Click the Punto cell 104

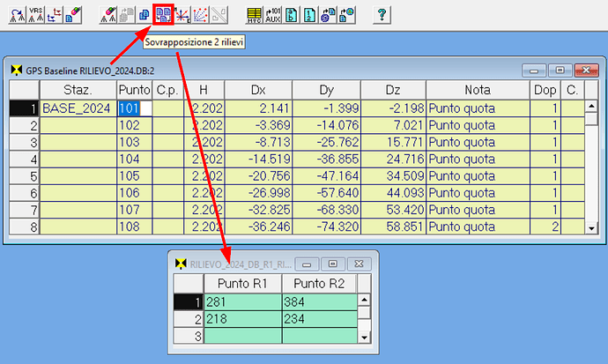(x=134, y=159)
